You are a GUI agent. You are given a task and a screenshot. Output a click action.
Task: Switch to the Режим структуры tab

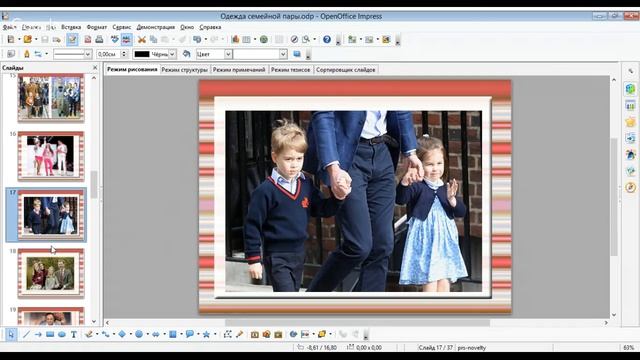(184, 70)
